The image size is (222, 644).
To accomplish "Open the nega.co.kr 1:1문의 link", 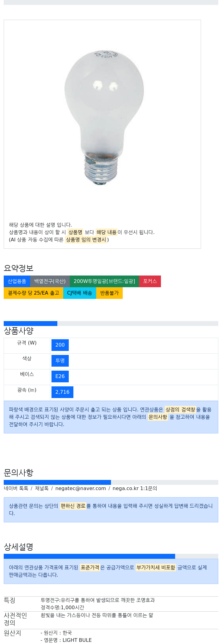I will point(135,489).
